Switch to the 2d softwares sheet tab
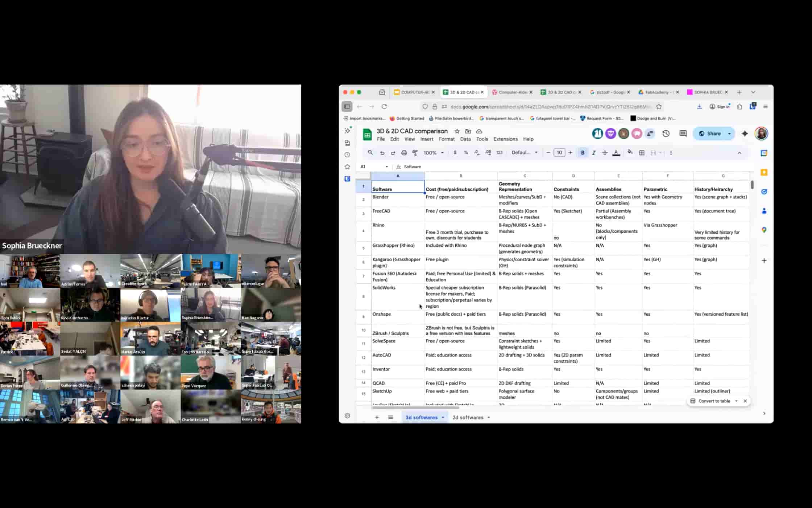The width and height of the screenshot is (812, 508). tap(468, 417)
